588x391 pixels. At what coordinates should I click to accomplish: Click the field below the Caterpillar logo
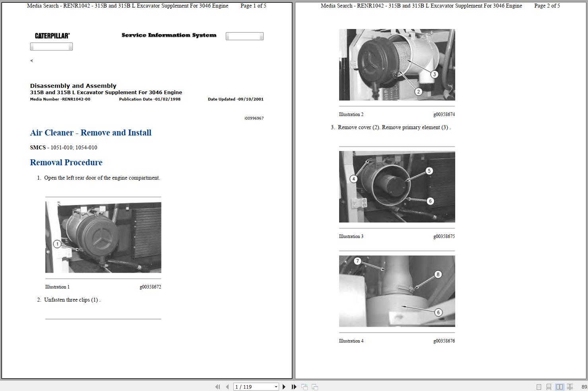pyautogui.click(x=51, y=46)
